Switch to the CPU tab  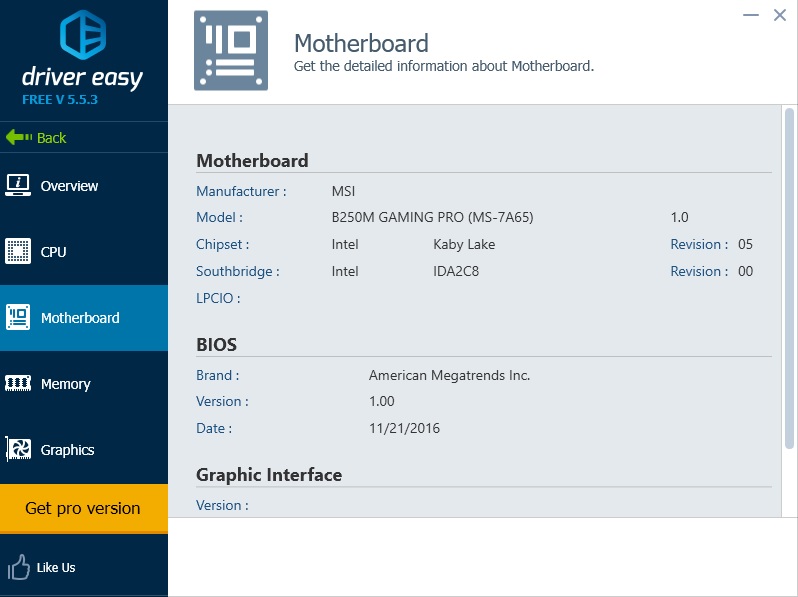53,252
